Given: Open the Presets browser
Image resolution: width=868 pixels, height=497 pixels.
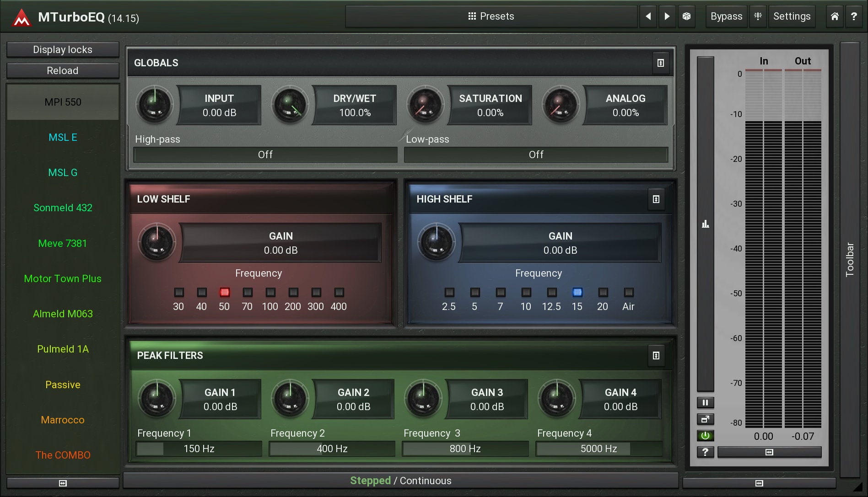Looking at the screenshot, I should (491, 16).
